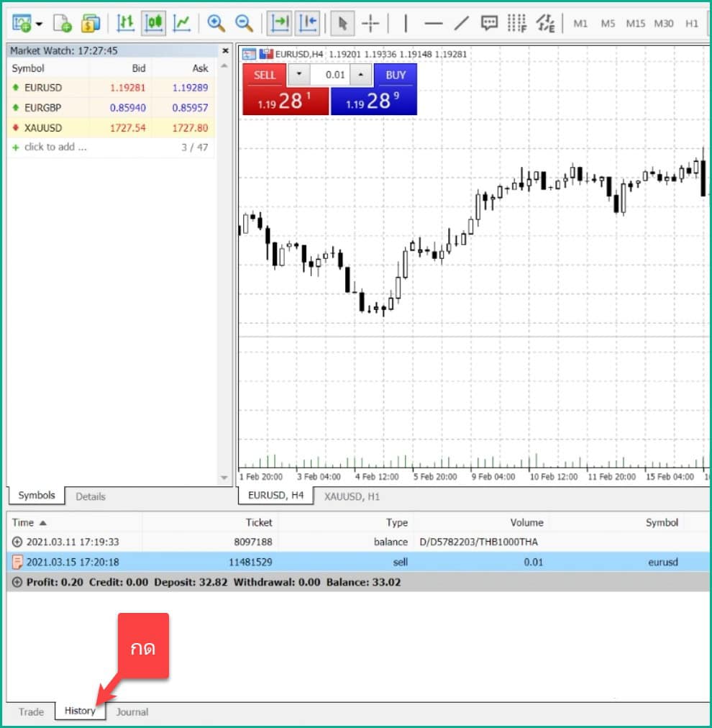Click the buy price 1.19289 tile

pyautogui.click(x=374, y=101)
